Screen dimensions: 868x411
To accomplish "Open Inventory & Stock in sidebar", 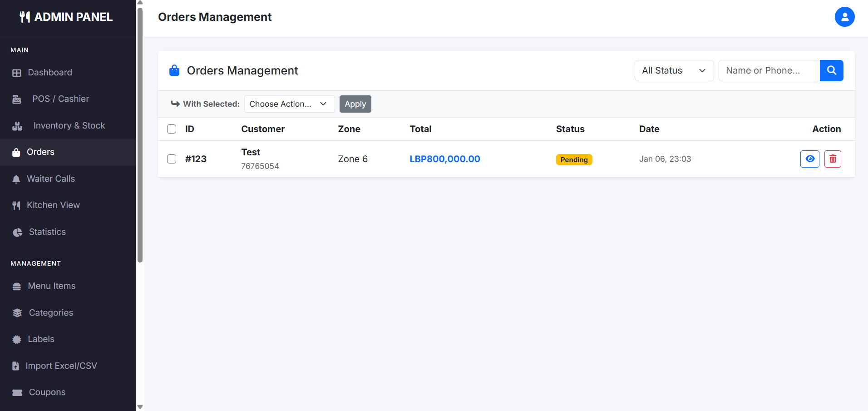I will point(69,126).
